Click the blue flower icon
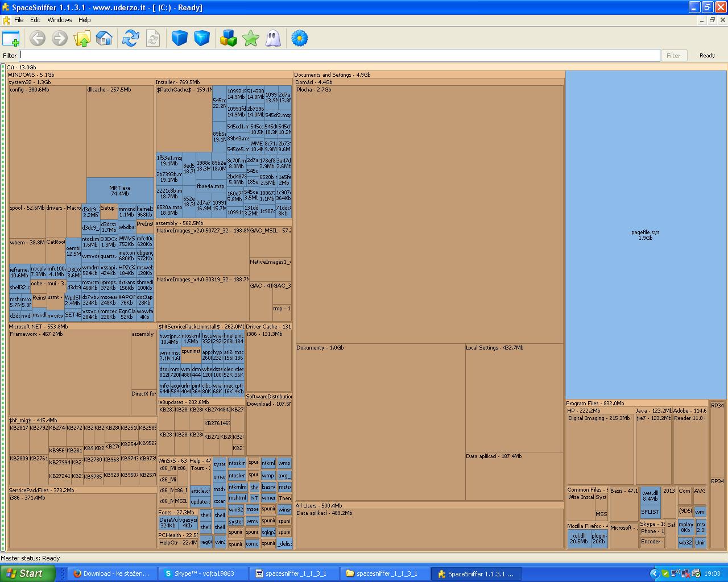Viewport: 728px width, 582px height. point(300,39)
